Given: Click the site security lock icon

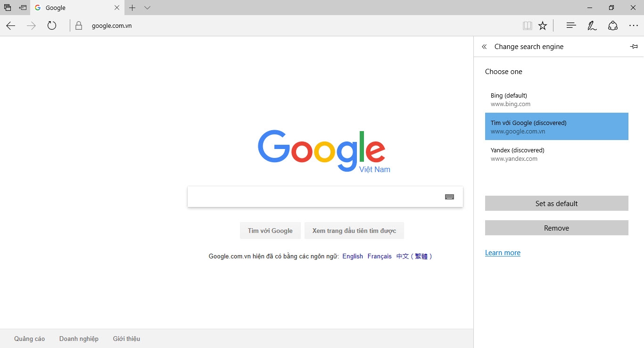Looking at the screenshot, I should tap(79, 26).
